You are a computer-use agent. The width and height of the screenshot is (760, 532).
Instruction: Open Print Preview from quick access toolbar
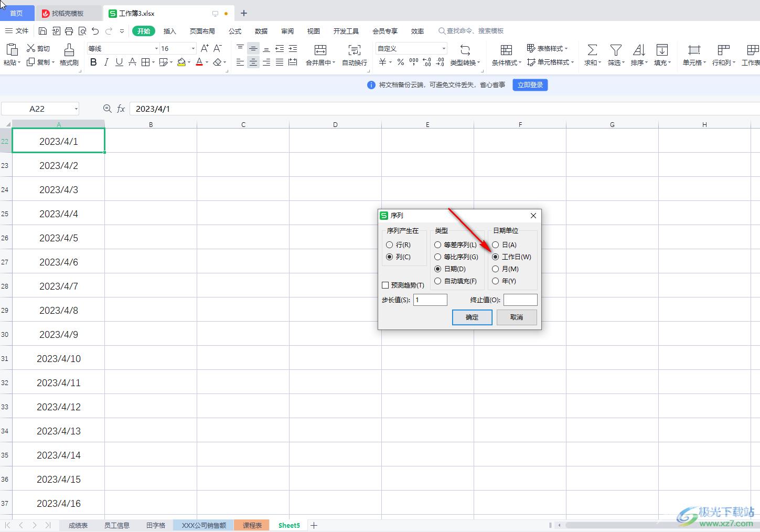coord(82,31)
